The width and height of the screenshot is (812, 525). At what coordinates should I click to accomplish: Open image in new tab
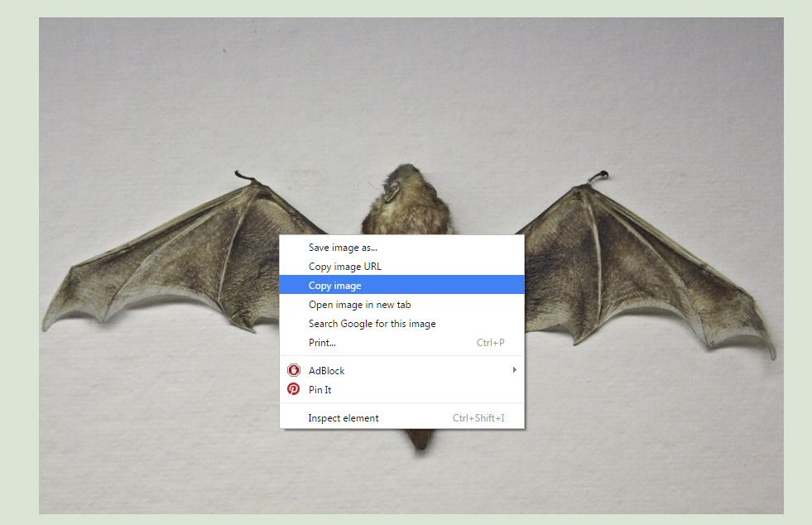pyautogui.click(x=401, y=304)
